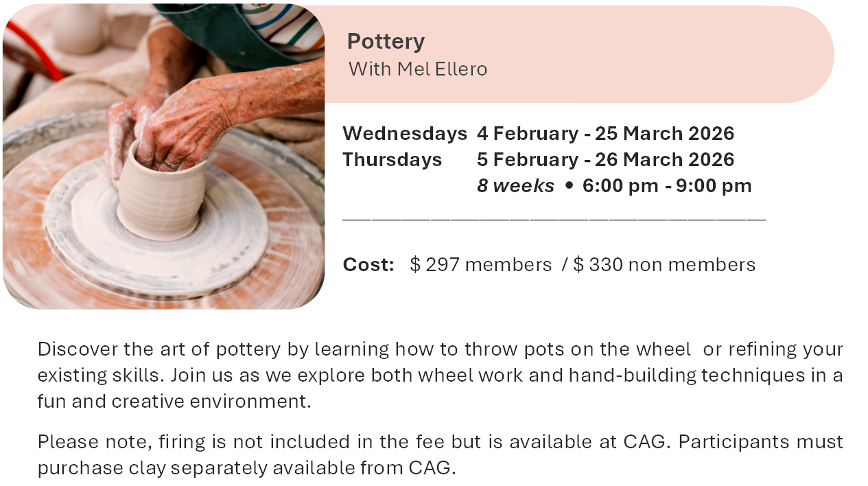Select the "Wednesdays" day label
The image size is (868, 486).
405,134
